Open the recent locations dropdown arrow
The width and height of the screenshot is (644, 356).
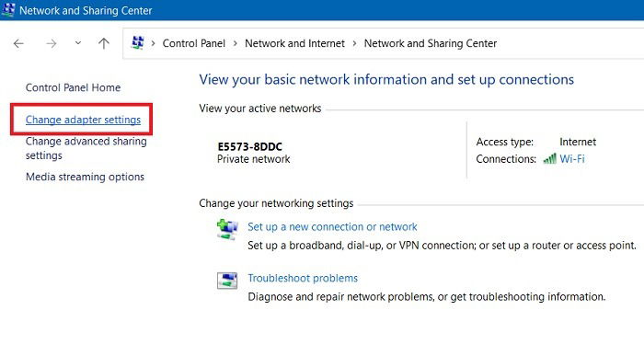pyautogui.click(x=78, y=42)
